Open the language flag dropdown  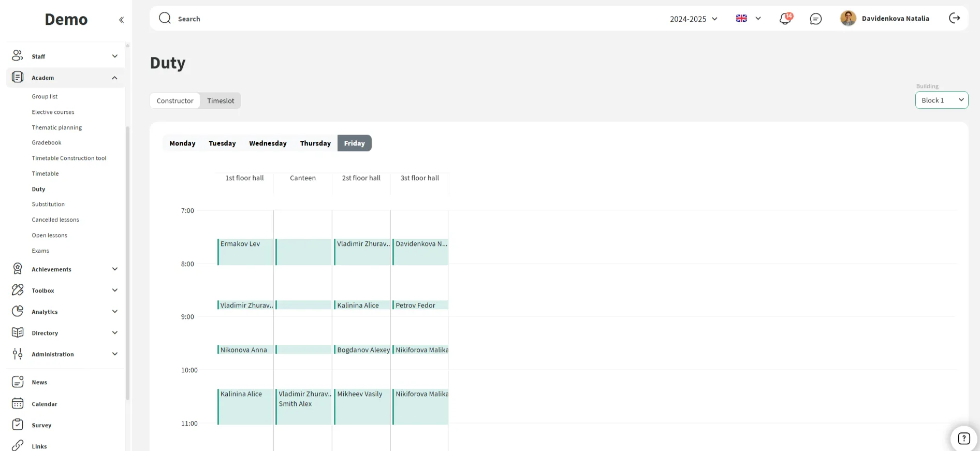pyautogui.click(x=748, y=19)
